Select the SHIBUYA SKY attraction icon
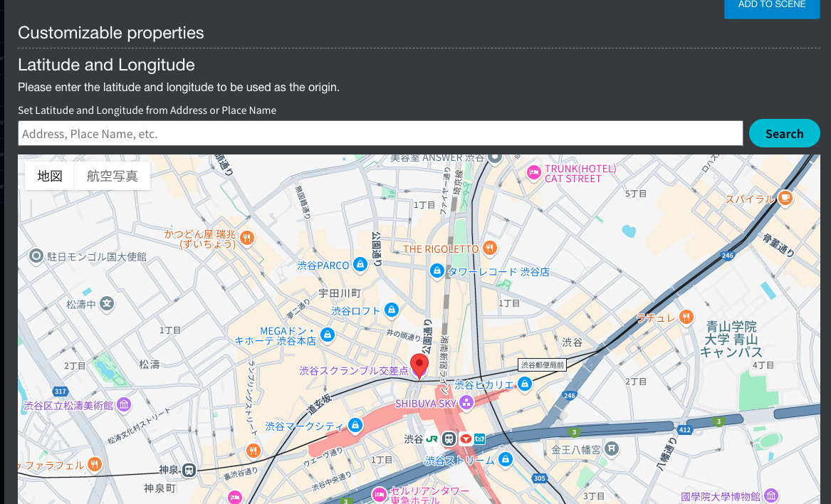Image resolution: width=831 pixels, height=504 pixels. click(x=466, y=403)
